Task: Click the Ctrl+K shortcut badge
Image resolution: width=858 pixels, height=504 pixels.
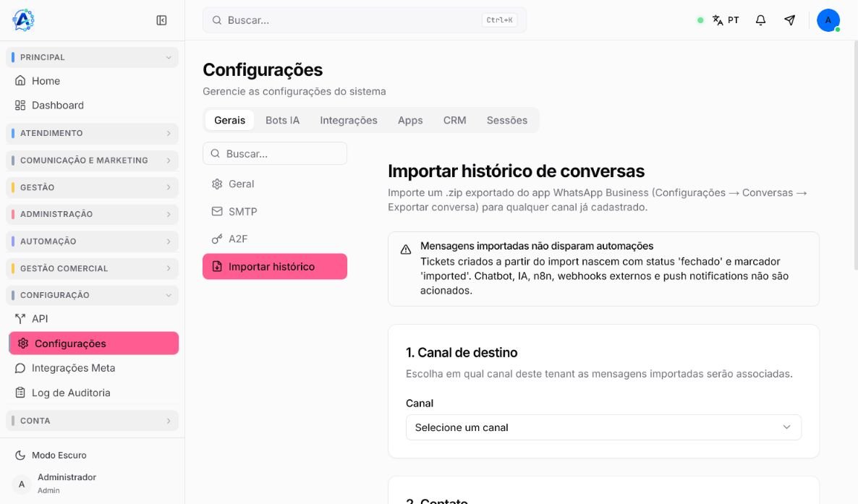Action: point(499,20)
